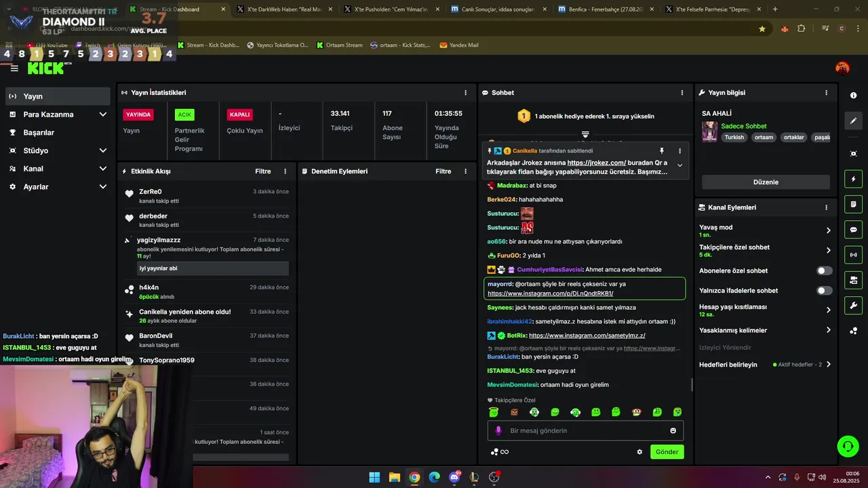Screen dimensions: 868x488
Task: Expand the pinned message chevron
Action: pos(679,165)
